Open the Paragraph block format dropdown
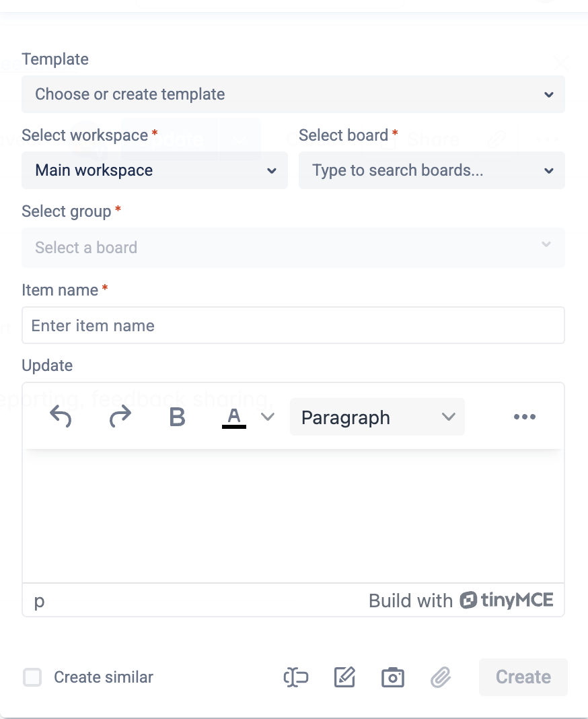This screenshot has width=588, height=719. (x=377, y=417)
